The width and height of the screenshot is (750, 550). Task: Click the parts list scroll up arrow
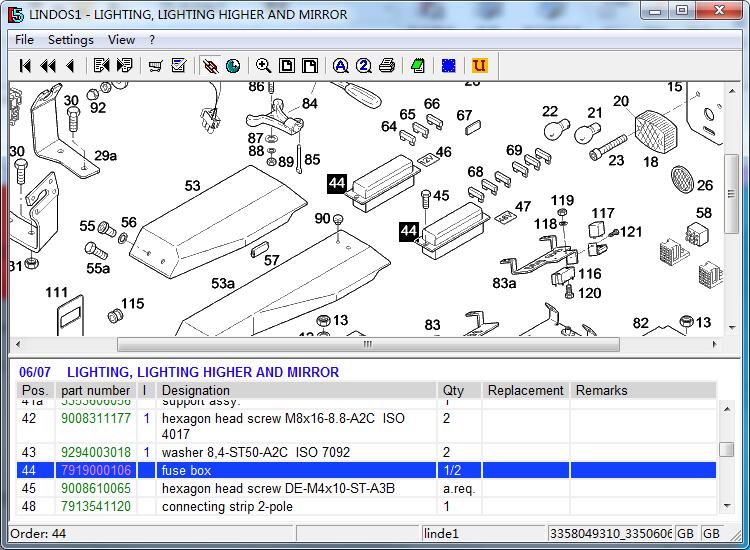tap(727, 409)
